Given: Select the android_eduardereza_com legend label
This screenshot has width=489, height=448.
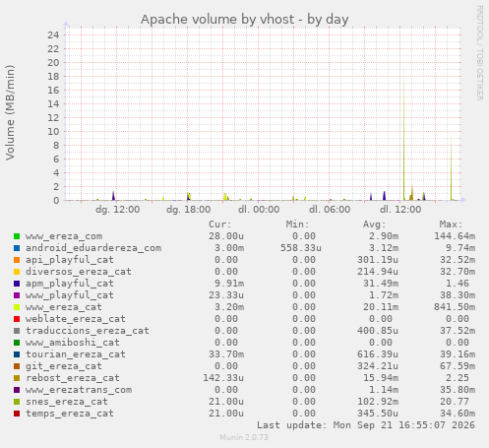Looking at the screenshot, I should (93, 248).
